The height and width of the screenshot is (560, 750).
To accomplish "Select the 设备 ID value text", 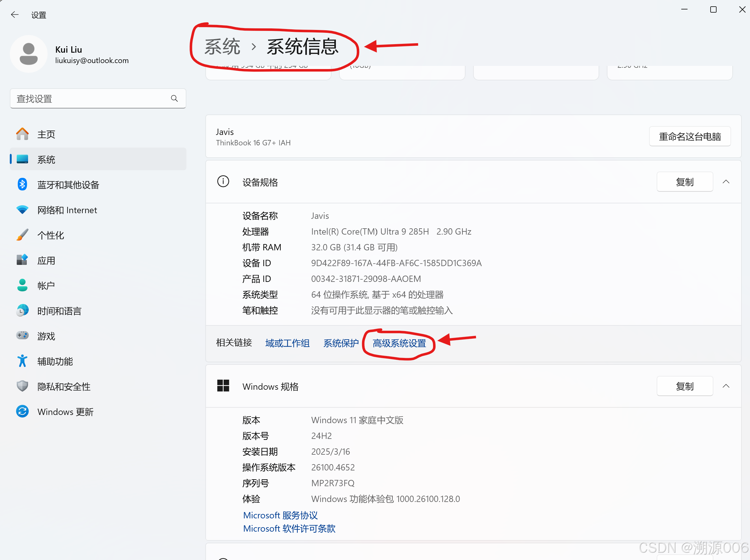I will tap(396, 263).
